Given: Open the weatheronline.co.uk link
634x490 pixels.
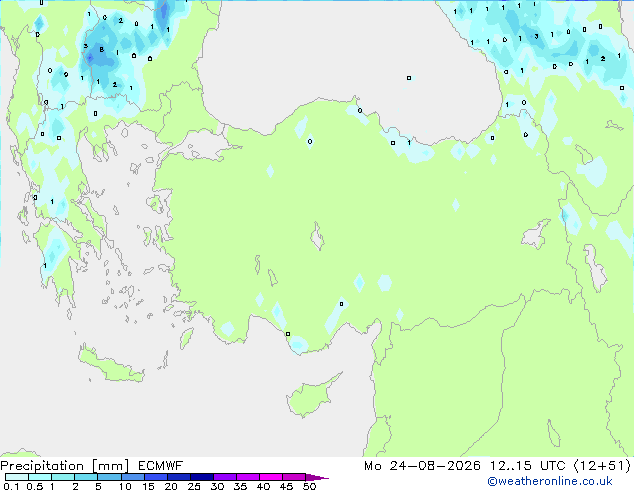Looking at the screenshot, I should (x=549, y=481).
